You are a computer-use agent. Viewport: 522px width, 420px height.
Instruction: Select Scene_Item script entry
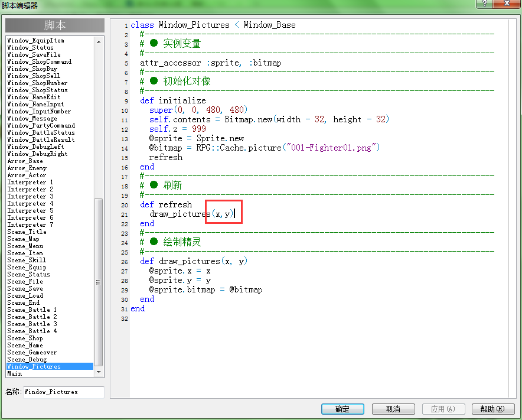click(25, 253)
